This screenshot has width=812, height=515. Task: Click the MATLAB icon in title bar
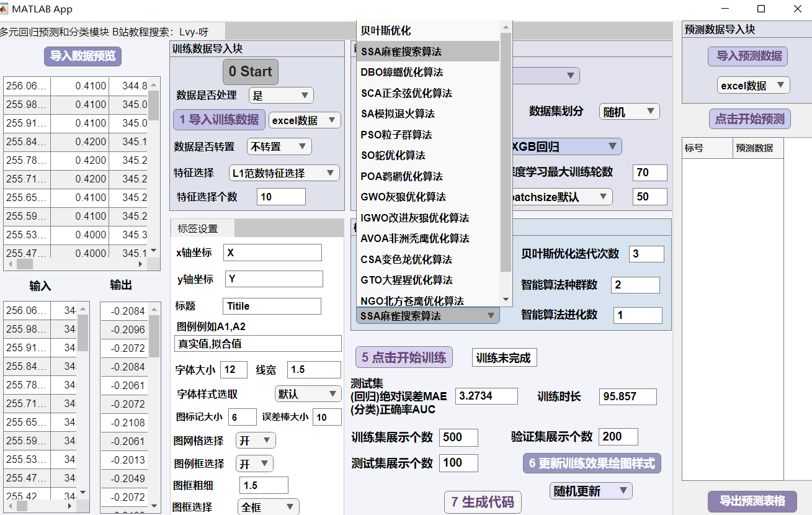(5, 9)
